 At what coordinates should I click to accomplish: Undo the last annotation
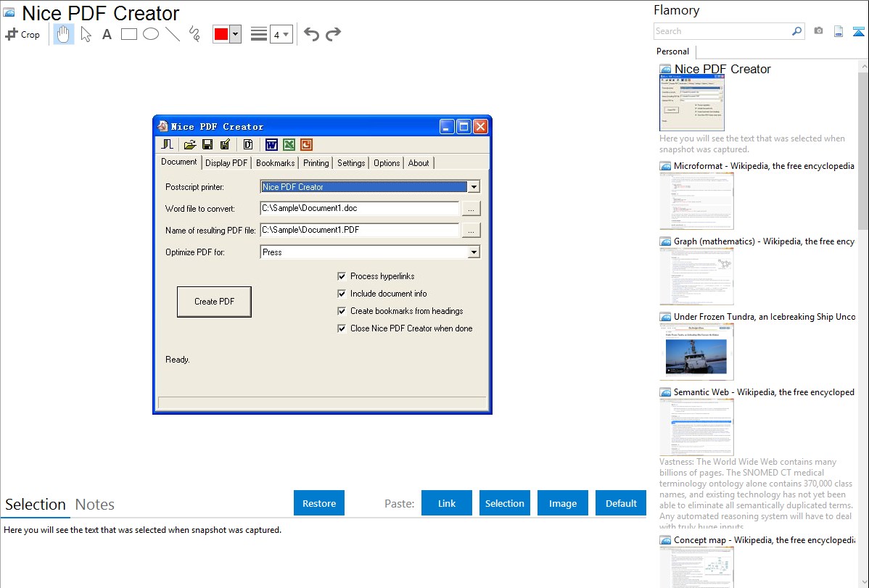pyautogui.click(x=311, y=34)
